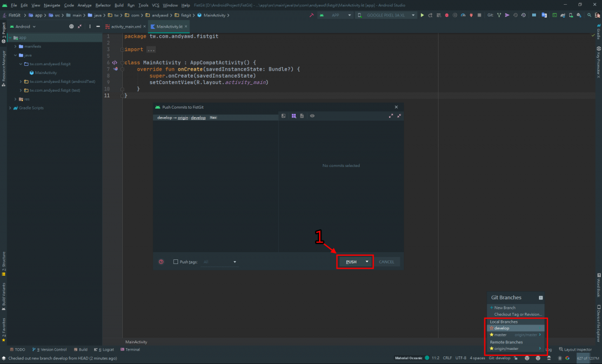The image size is (602, 364).
Task: Click the Git rollback revert icon
Action: pyautogui.click(x=524, y=15)
